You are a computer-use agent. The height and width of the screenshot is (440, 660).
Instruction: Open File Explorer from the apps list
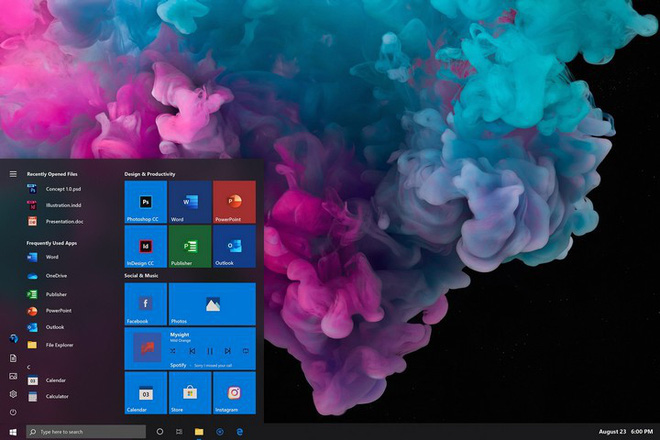pyautogui.click(x=51, y=345)
